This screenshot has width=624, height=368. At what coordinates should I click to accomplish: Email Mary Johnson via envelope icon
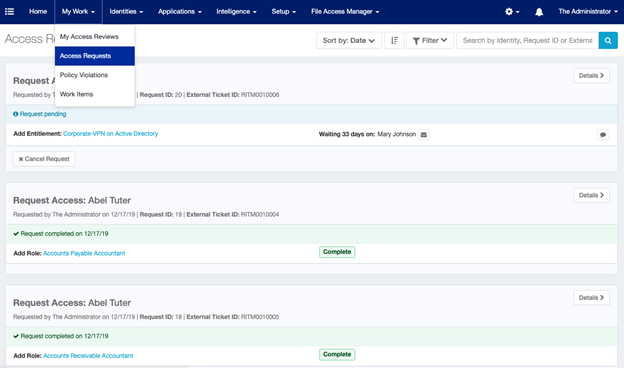(x=424, y=135)
